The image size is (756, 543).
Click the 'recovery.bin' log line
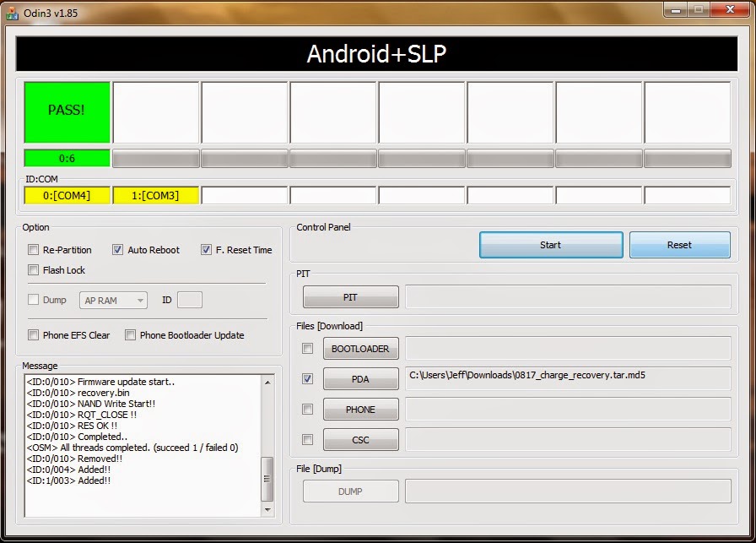[78, 393]
